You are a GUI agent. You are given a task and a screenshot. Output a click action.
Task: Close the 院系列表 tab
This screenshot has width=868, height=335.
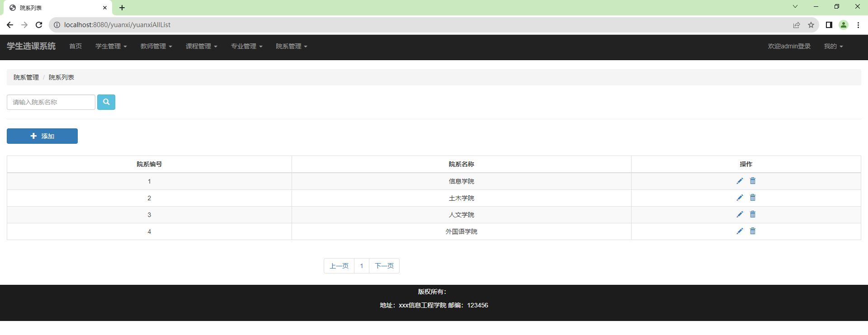(105, 8)
